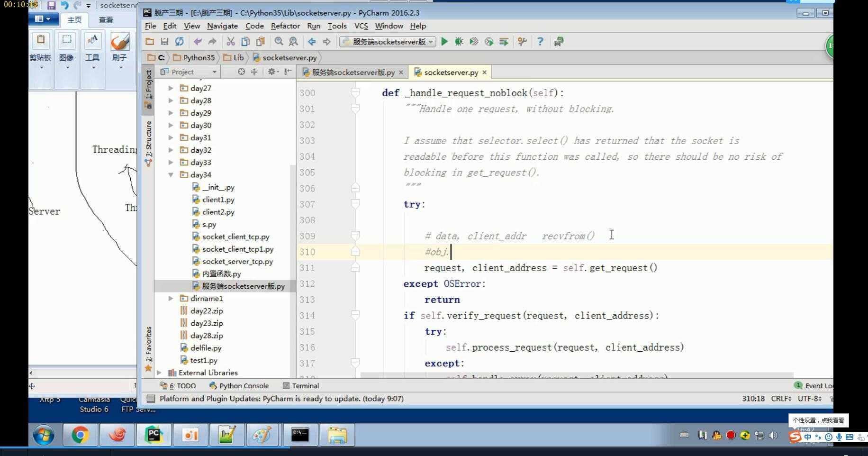Expand the day27 folder
The height and width of the screenshot is (456, 868).
[x=171, y=88]
